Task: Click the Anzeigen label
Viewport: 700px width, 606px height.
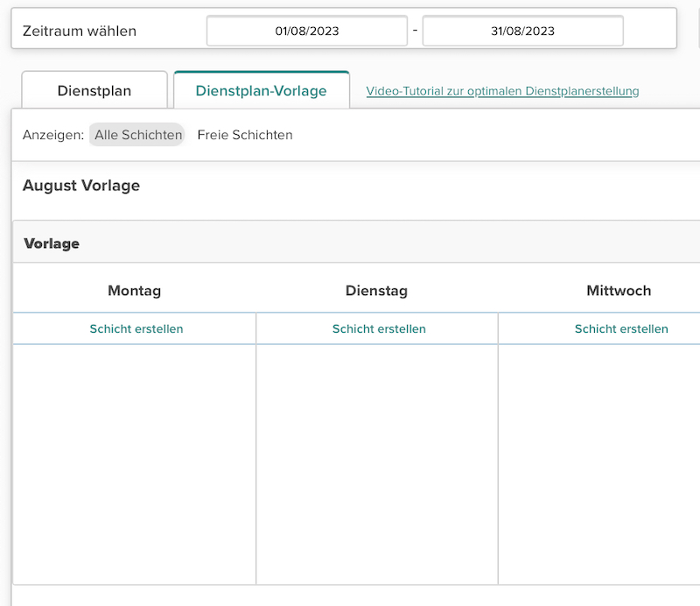Action: [x=52, y=135]
